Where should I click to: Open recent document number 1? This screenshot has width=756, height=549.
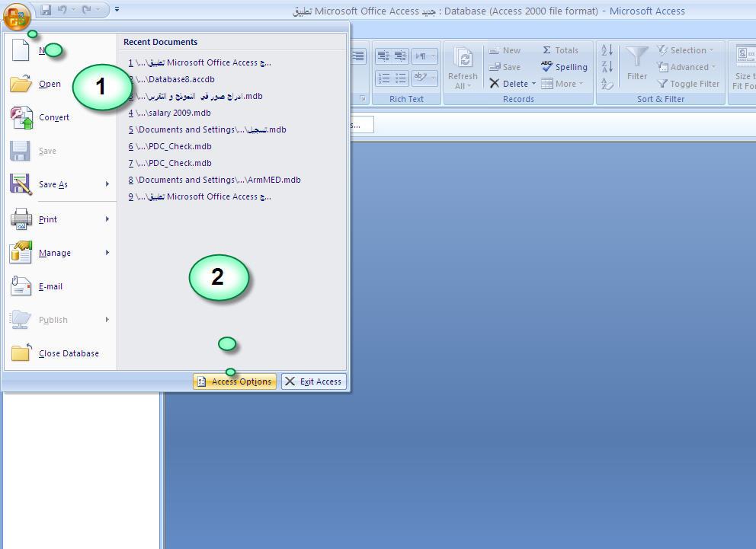tap(200, 62)
